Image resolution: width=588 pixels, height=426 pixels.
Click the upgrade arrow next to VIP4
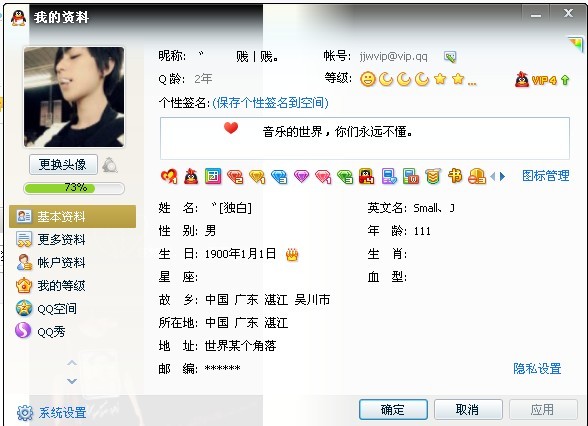[565, 80]
